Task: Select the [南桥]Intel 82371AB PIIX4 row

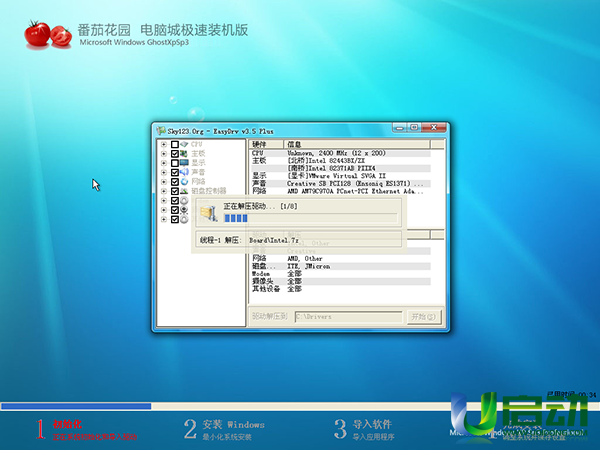Action: point(339,168)
